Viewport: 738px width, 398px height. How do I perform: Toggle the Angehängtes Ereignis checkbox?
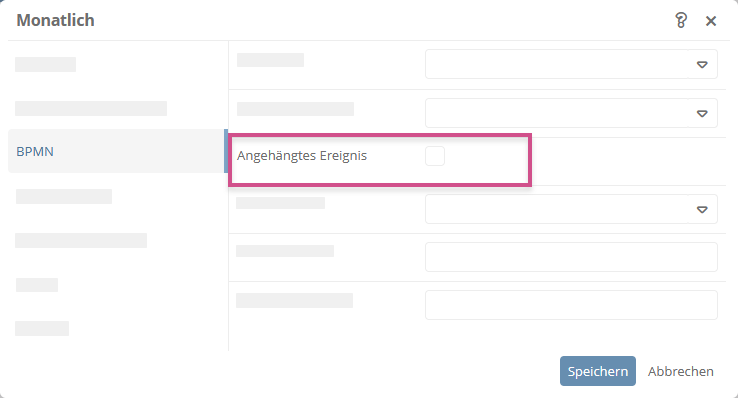tap(434, 156)
